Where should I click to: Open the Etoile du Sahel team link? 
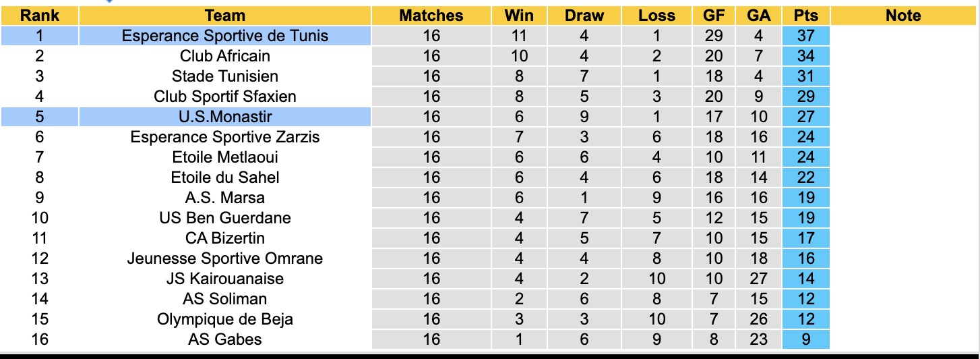coord(225,177)
